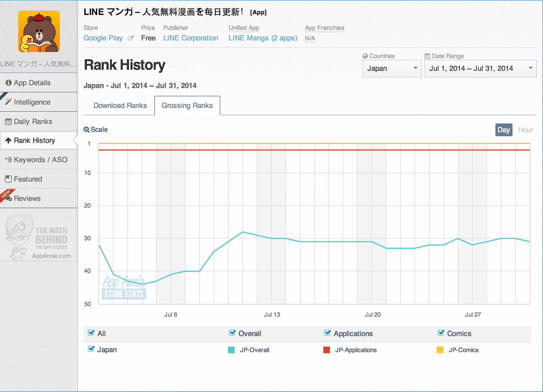Image resolution: width=543 pixels, height=392 pixels.
Task: Open the Google Play store link
Action: [x=103, y=38]
